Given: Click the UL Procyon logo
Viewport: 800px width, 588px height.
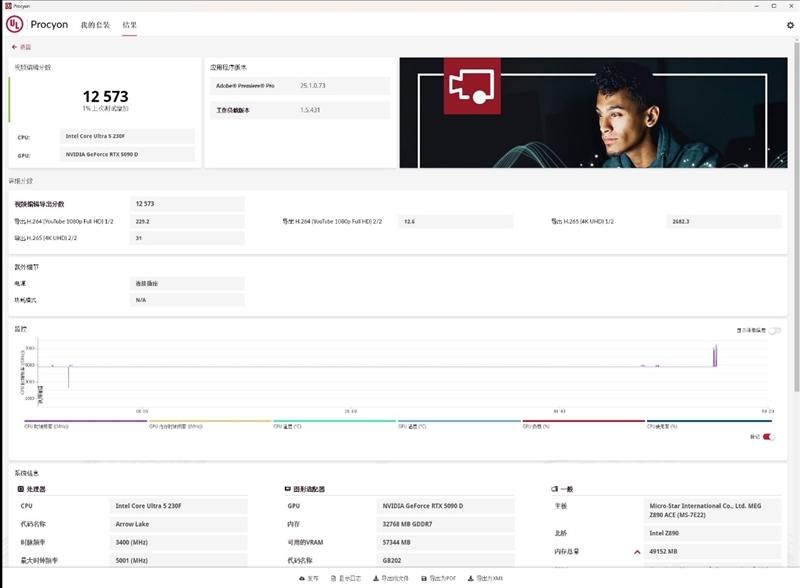Looking at the screenshot, I should (12, 24).
